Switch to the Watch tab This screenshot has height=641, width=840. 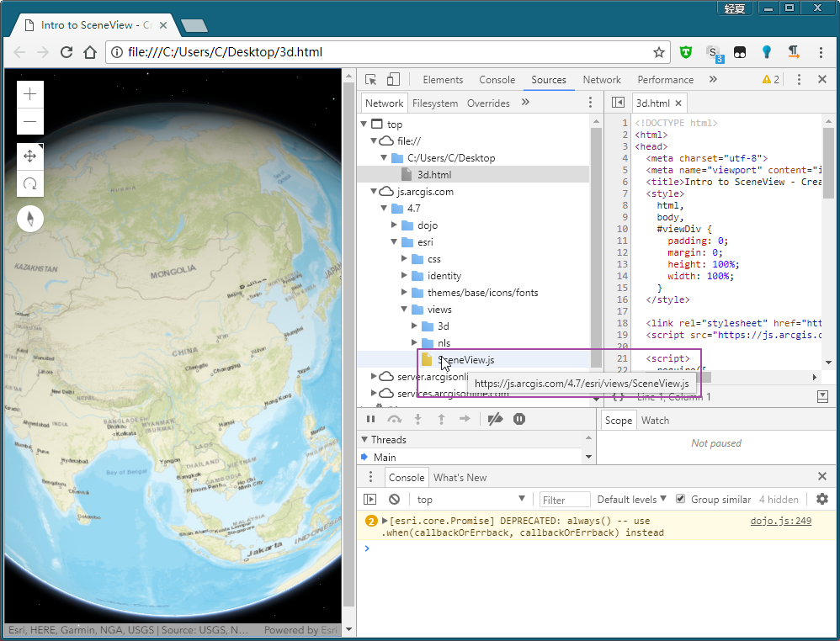click(655, 421)
